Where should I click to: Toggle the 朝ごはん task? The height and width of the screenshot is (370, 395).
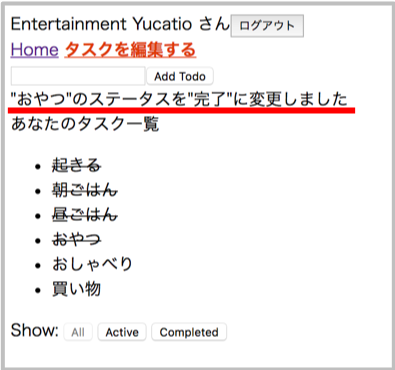85,190
